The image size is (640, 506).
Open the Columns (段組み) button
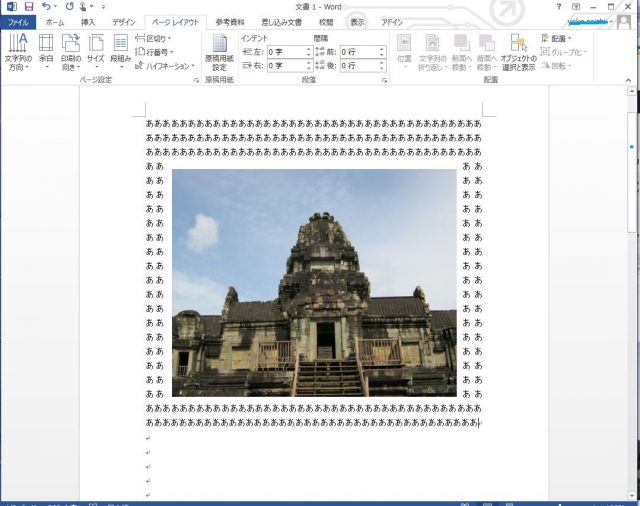(120, 52)
